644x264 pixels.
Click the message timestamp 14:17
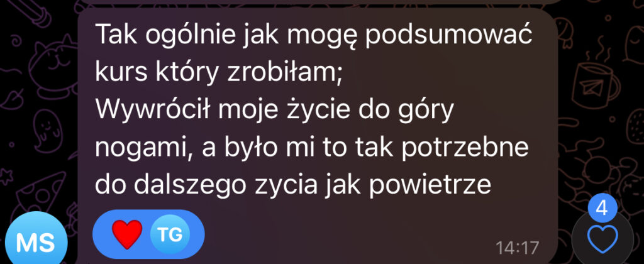[517, 248]
